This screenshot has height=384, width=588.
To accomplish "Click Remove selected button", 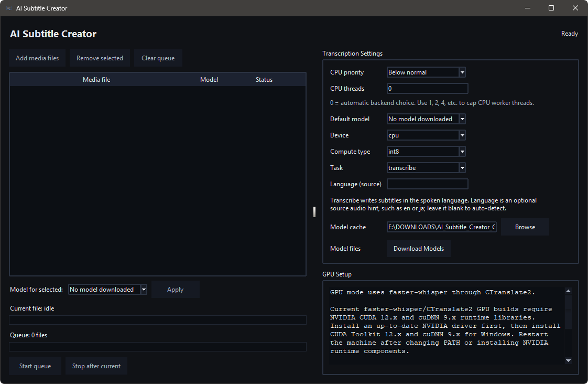I will pyautogui.click(x=100, y=58).
